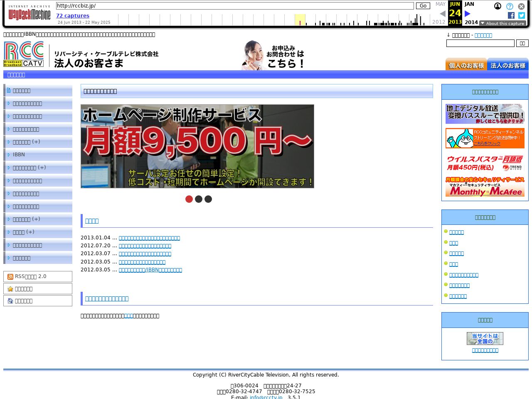Open the 72 captures link
The image size is (532, 399).
(x=73, y=16)
